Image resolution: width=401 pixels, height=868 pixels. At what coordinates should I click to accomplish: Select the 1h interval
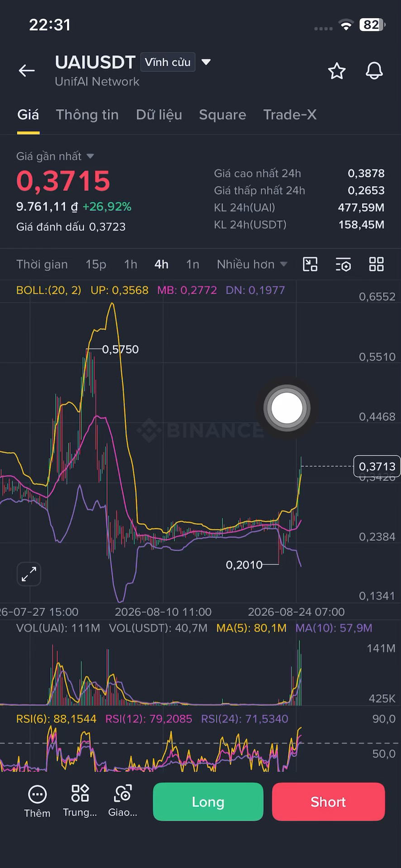(131, 264)
